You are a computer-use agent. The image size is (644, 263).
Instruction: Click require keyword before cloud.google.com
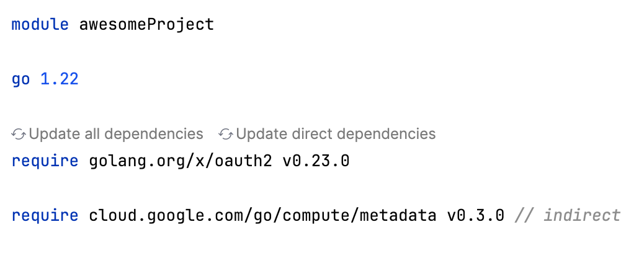point(45,216)
